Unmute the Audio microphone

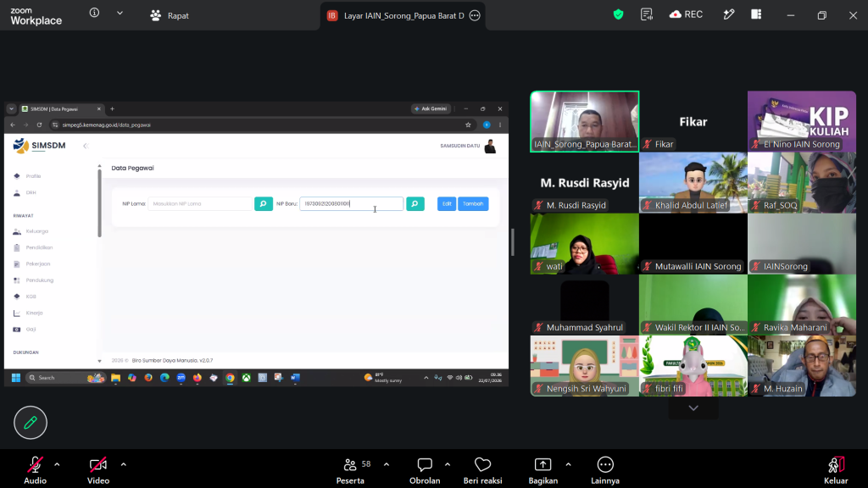(x=35, y=471)
